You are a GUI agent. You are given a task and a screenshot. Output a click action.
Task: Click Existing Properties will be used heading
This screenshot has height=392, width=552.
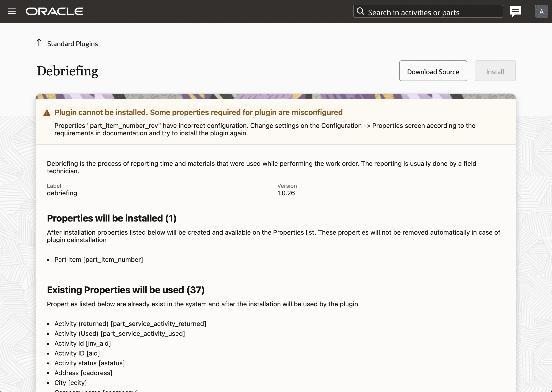pos(126,290)
